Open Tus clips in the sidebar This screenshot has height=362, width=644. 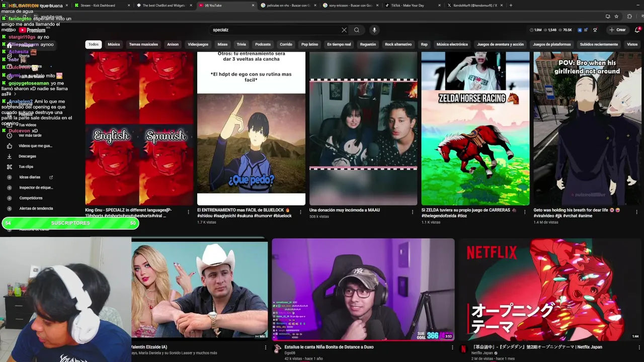pos(26,166)
